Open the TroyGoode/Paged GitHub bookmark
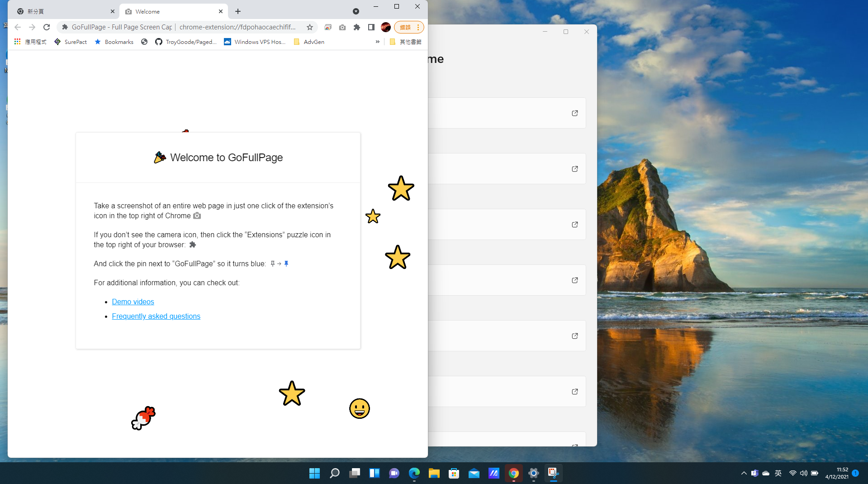The height and width of the screenshot is (484, 868). (x=186, y=42)
